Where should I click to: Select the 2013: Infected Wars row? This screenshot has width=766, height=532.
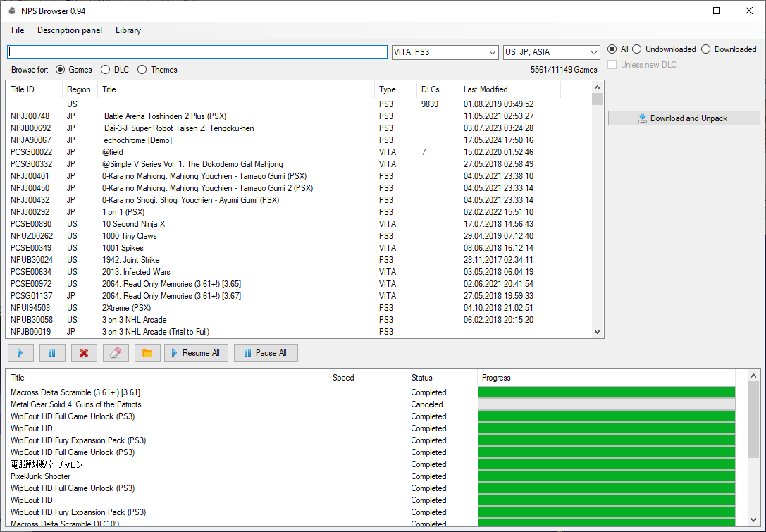[x=300, y=271]
